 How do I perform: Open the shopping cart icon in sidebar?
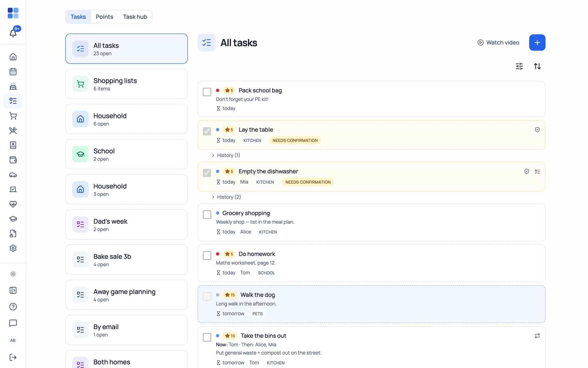[x=13, y=116]
